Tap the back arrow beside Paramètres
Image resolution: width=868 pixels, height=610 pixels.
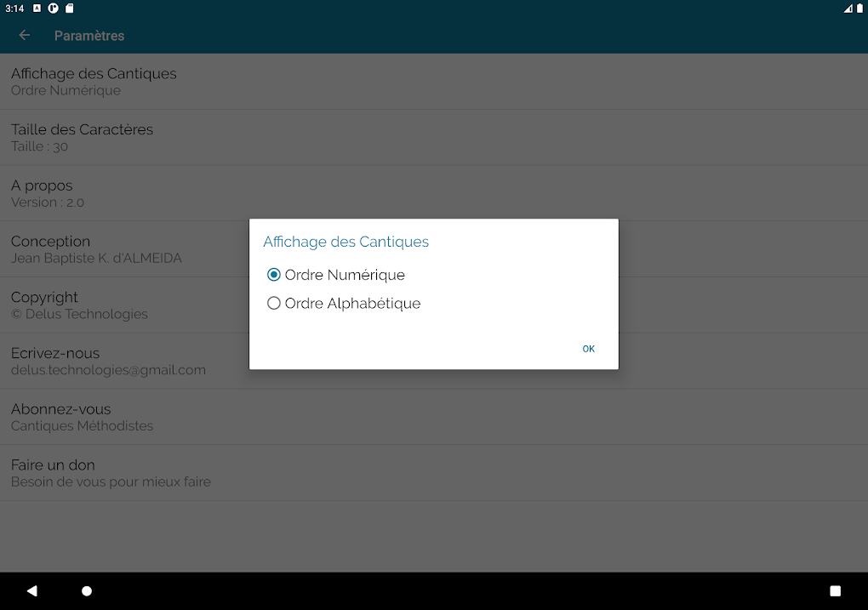coord(25,36)
